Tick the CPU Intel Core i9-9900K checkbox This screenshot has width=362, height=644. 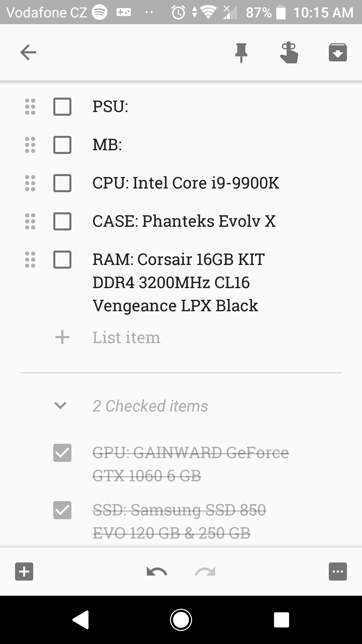pyautogui.click(x=62, y=183)
